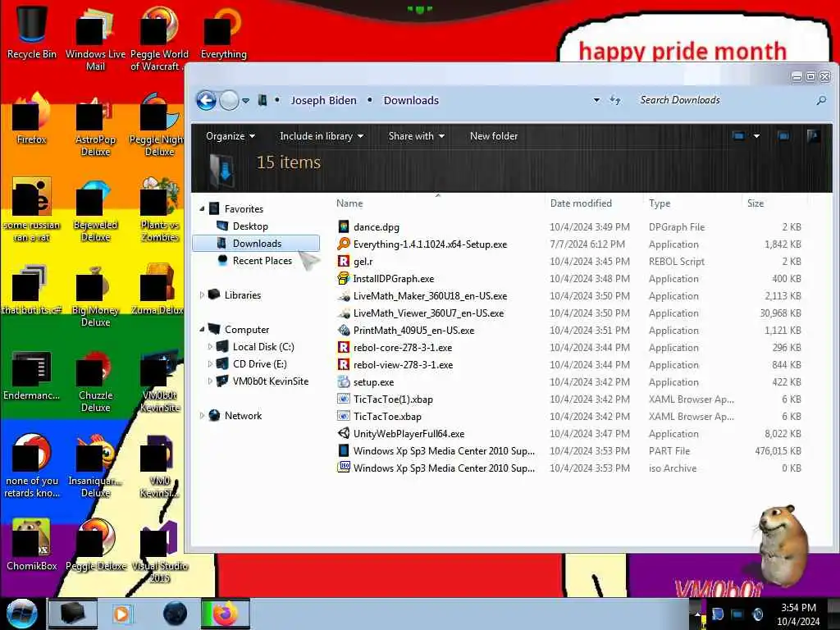840x630 pixels.
Task: Select the rebol-core-278-3-1.exe icon
Action: (x=344, y=347)
